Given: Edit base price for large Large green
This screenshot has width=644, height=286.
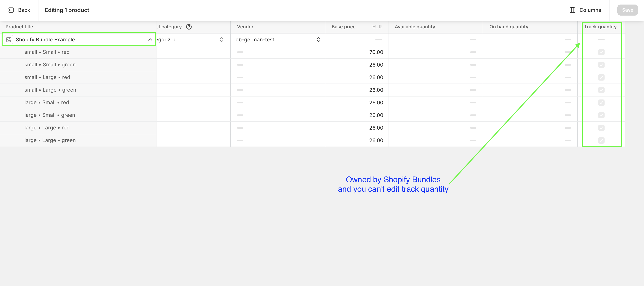Looking at the screenshot, I should [x=357, y=140].
